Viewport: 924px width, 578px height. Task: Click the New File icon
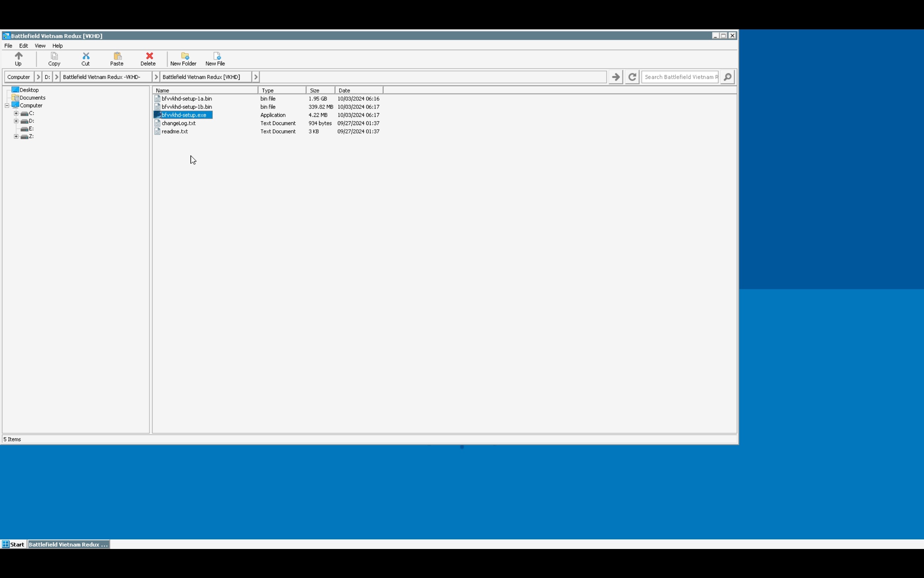[216, 56]
